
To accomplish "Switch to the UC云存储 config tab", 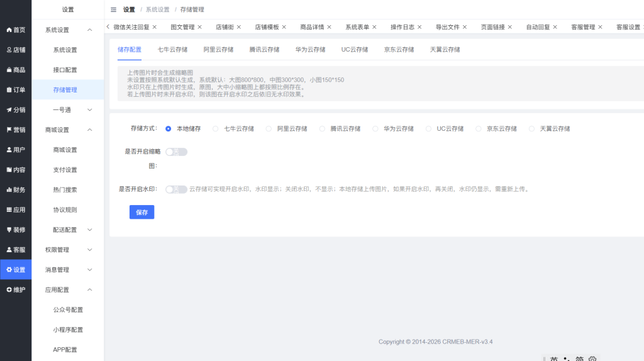I will (x=355, y=50).
